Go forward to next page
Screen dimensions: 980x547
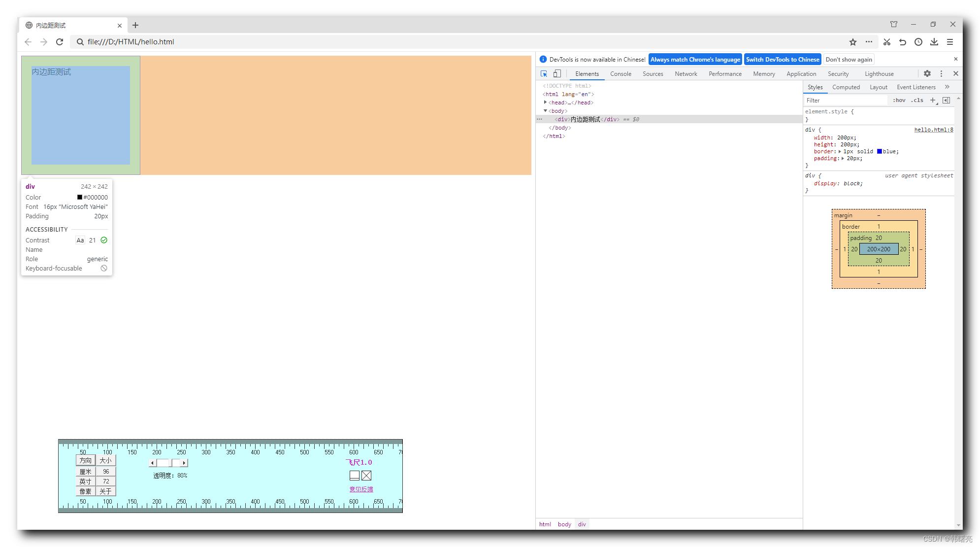44,42
